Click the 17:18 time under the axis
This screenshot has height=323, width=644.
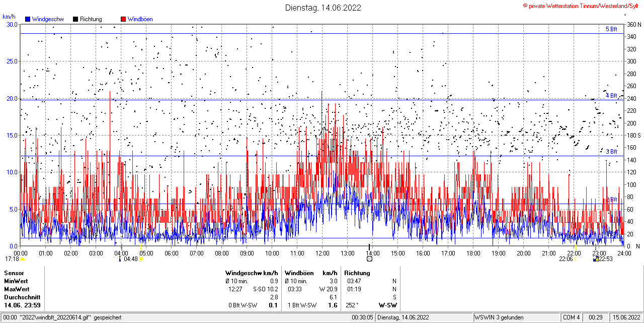(12, 259)
